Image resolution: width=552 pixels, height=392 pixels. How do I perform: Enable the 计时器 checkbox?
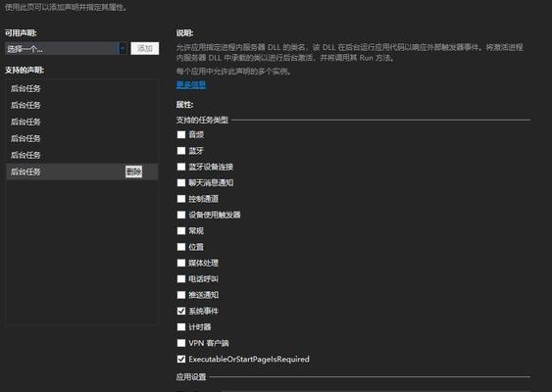click(181, 327)
